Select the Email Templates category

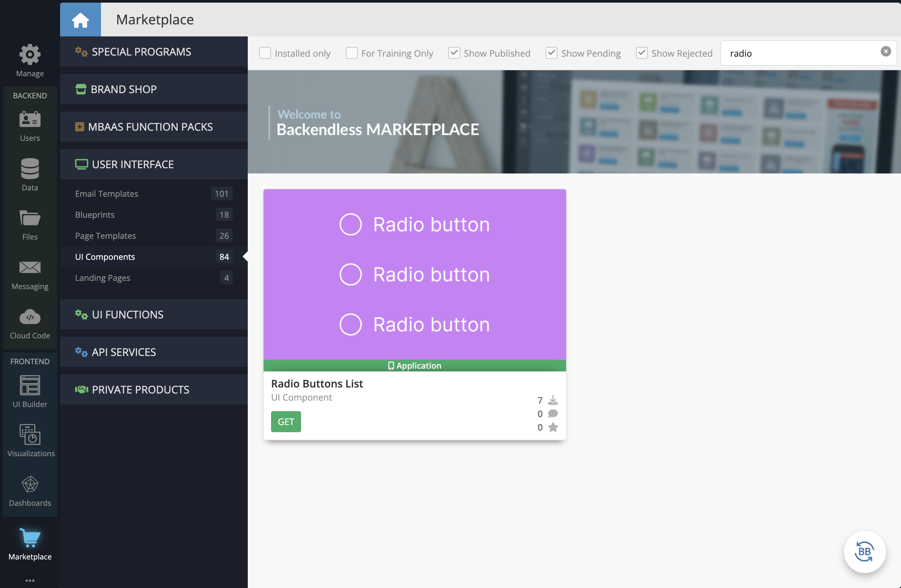click(x=154, y=194)
